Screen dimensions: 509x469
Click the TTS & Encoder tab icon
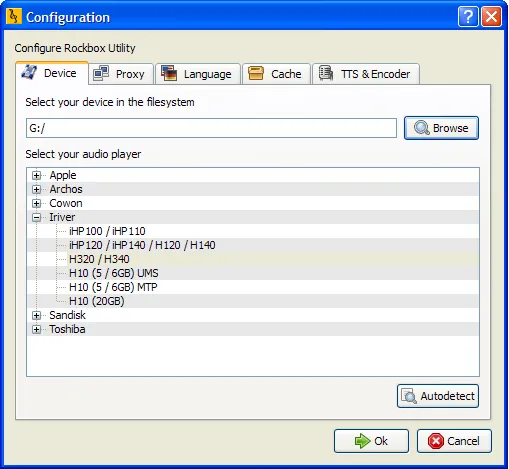pos(326,73)
